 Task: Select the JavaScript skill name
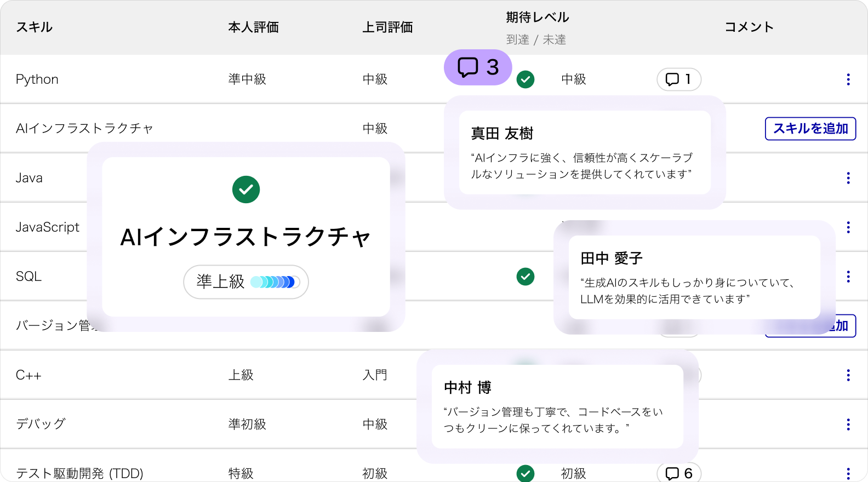pyautogui.click(x=48, y=227)
